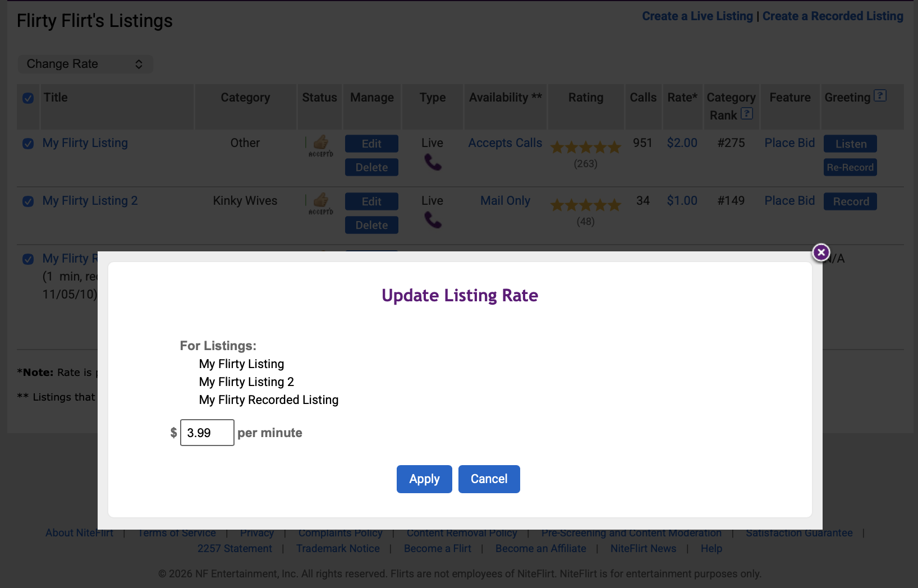Viewport: 918px width, 588px height.
Task: Listen to the My Flirty Listing greeting
Action: (x=851, y=144)
